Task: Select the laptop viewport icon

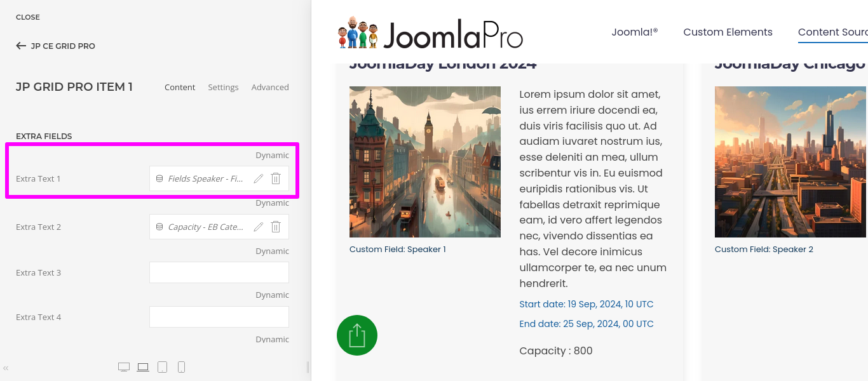Action: pyautogui.click(x=143, y=367)
